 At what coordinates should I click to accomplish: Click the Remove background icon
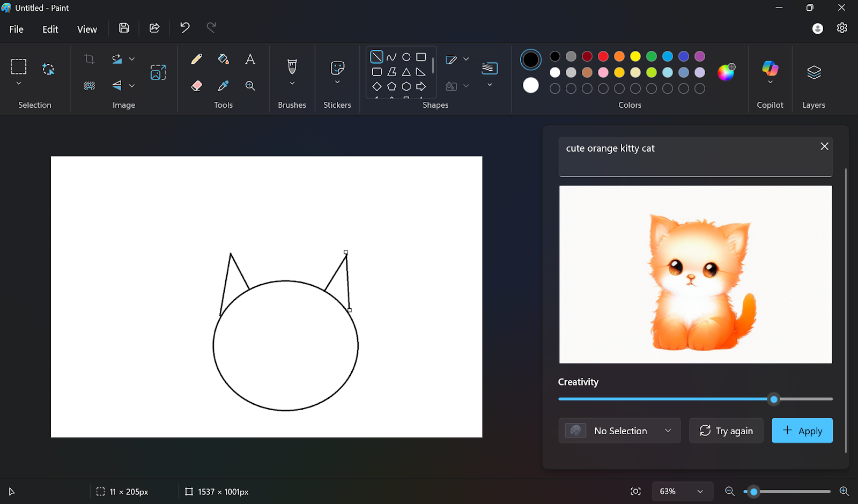point(90,86)
